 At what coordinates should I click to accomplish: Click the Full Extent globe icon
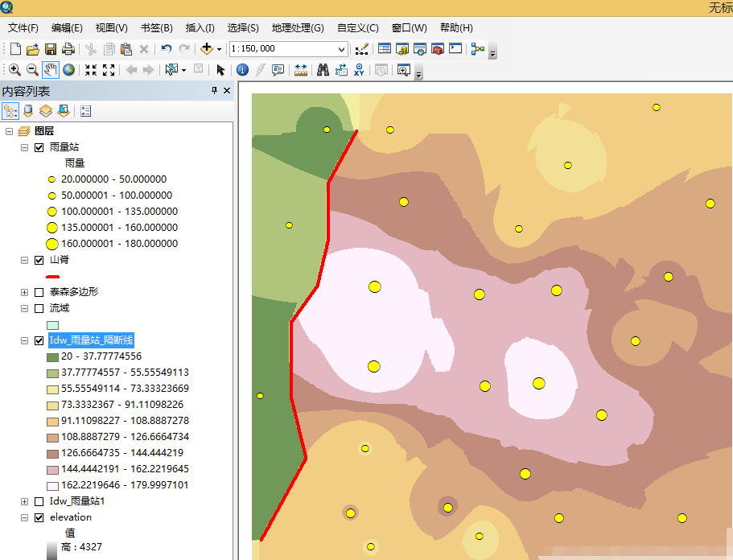(x=68, y=70)
